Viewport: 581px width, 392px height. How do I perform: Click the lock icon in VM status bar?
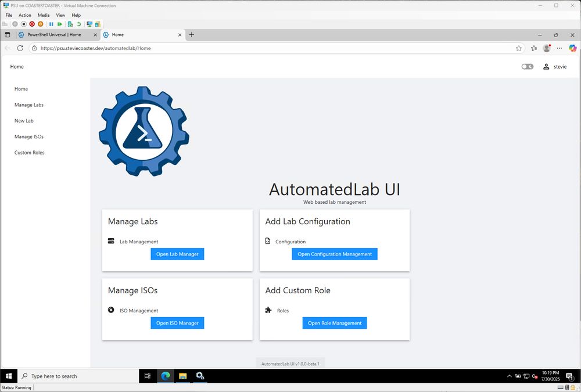(573, 387)
